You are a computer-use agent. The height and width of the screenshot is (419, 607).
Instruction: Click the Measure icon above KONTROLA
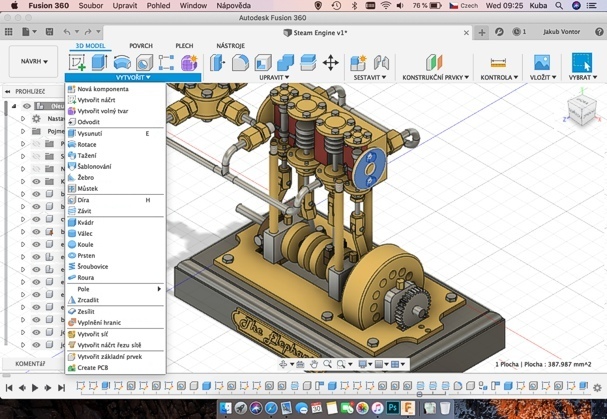(x=497, y=63)
